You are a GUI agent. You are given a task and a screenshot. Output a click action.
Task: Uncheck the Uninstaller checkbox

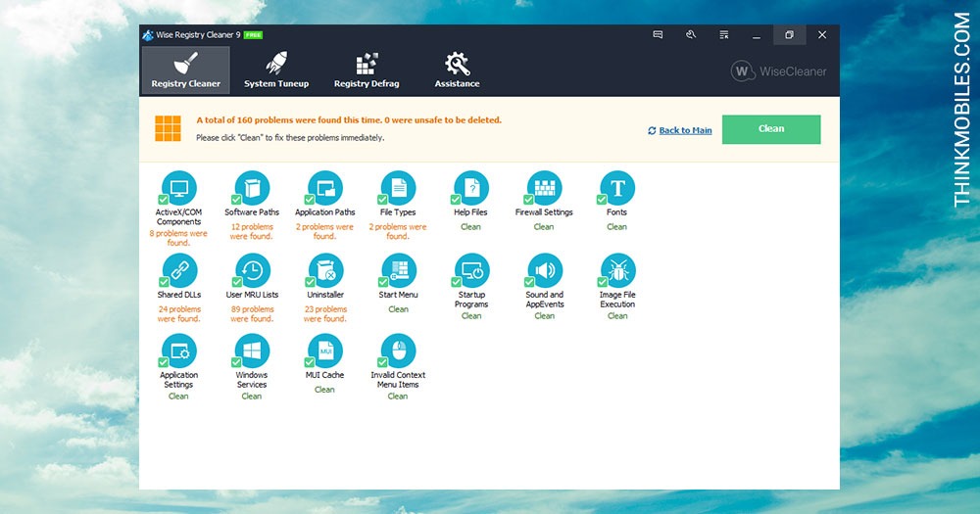tap(310, 282)
